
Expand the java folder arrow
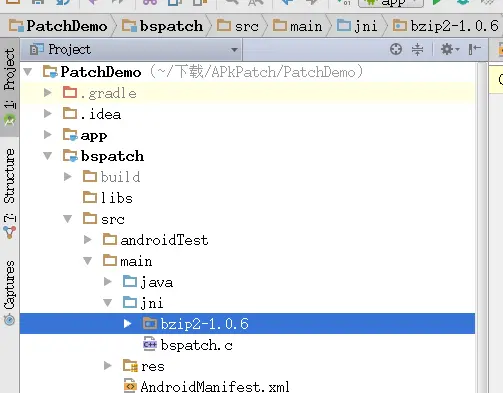[108, 282]
